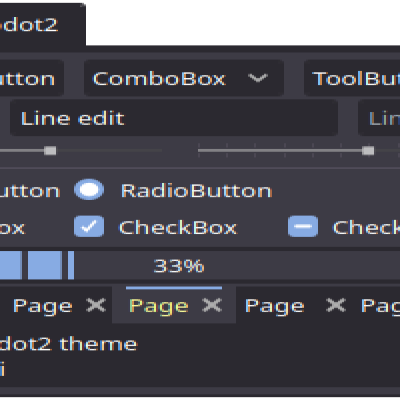
Task: Close the active highlighted Page tab
Action: tap(212, 305)
